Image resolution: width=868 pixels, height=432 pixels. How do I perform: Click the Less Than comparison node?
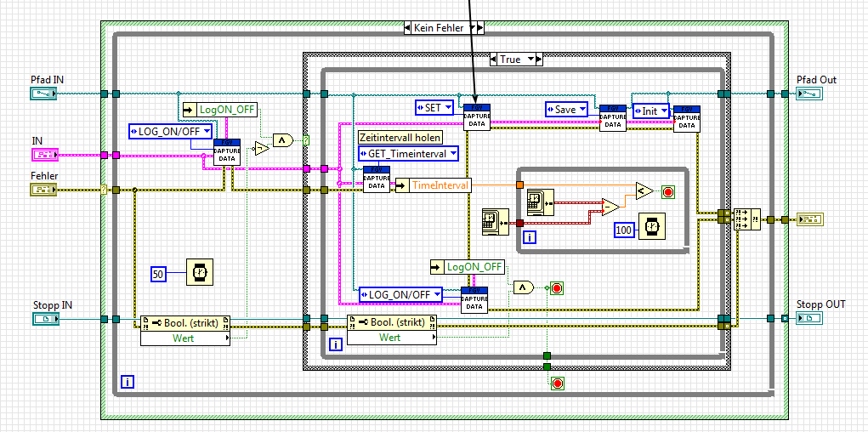click(x=644, y=191)
